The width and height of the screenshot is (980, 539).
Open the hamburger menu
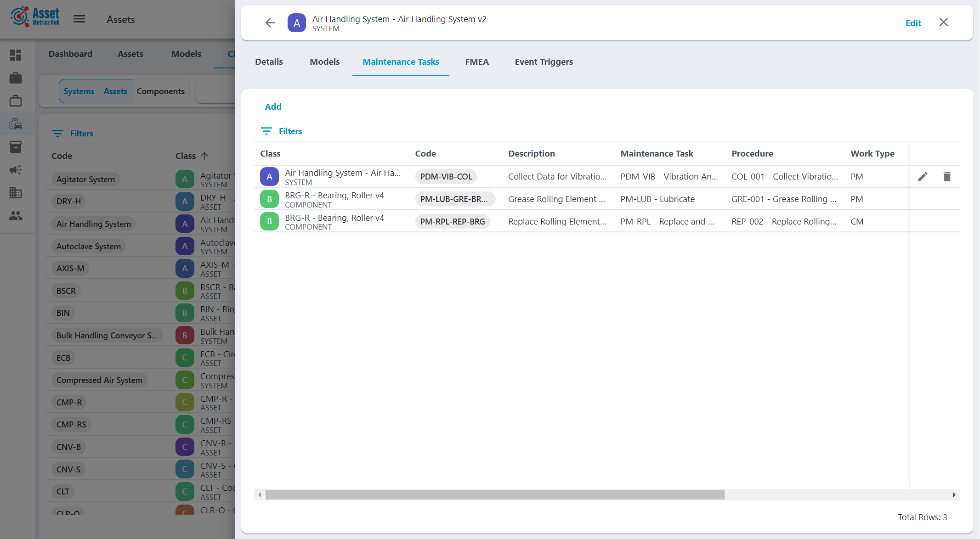click(x=79, y=19)
